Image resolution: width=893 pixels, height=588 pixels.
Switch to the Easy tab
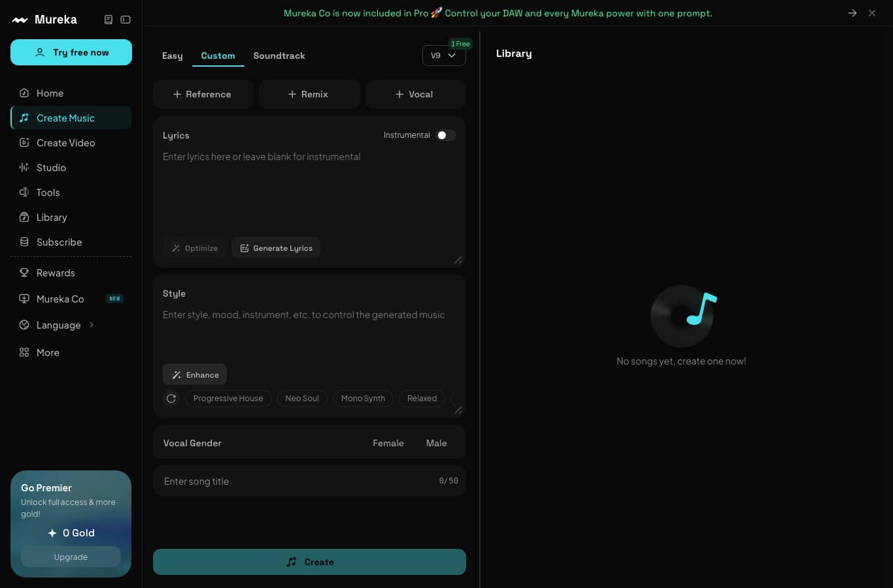point(173,56)
